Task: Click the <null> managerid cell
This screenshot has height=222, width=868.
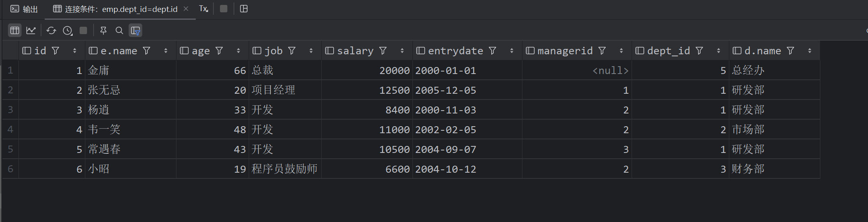Action: pyautogui.click(x=577, y=70)
